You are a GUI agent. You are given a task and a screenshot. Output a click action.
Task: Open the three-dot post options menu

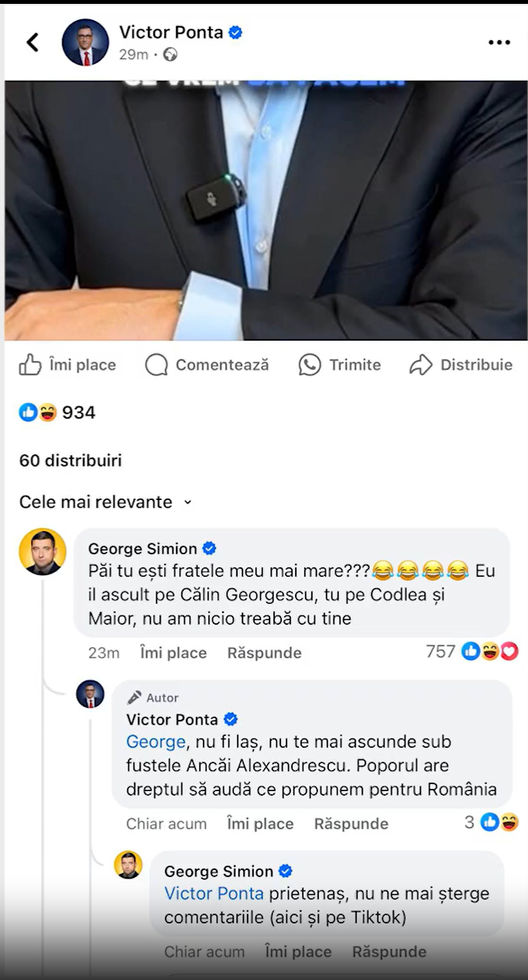(499, 43)
